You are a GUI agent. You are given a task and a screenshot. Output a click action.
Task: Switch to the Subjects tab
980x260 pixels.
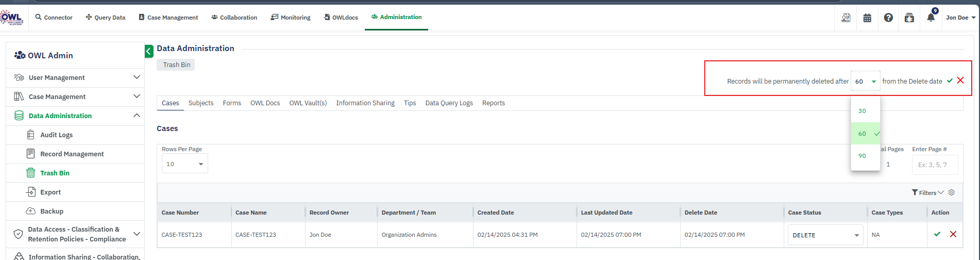[200, 103]
